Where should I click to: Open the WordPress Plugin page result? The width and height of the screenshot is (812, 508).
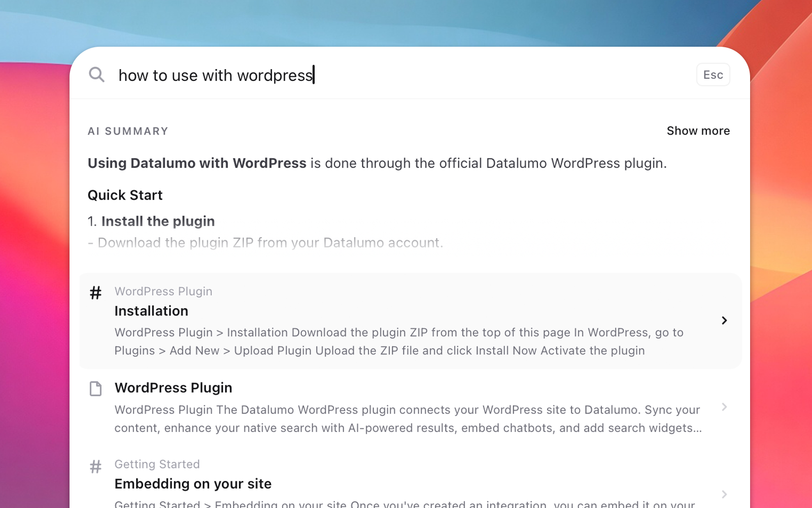click(x=411, y=407)
